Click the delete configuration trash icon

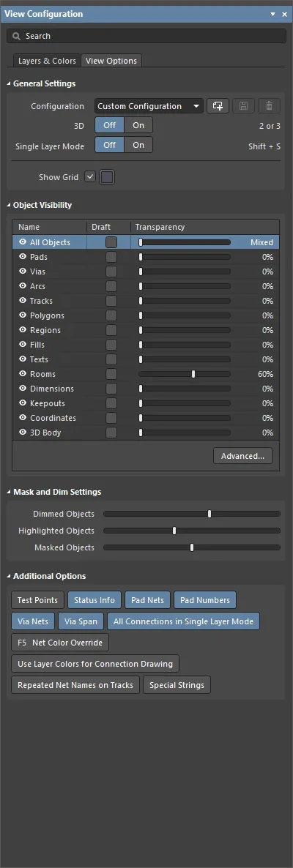coord(269,106)
